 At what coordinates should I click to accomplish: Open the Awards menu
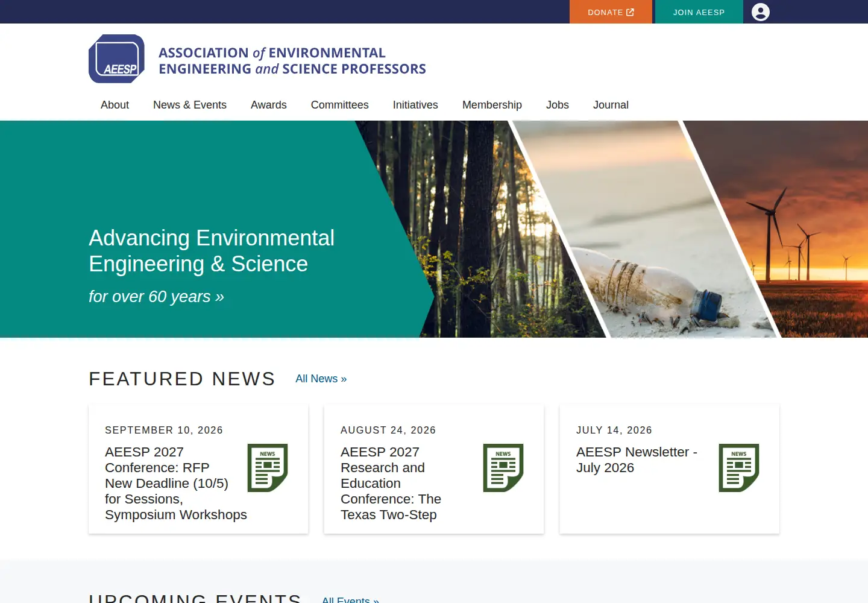(x=269, y=105)
